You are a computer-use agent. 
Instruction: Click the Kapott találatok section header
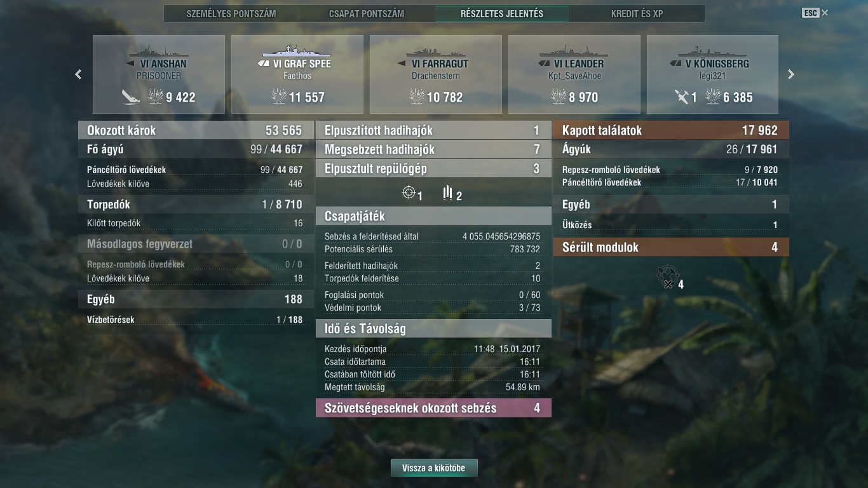(671, 130)
